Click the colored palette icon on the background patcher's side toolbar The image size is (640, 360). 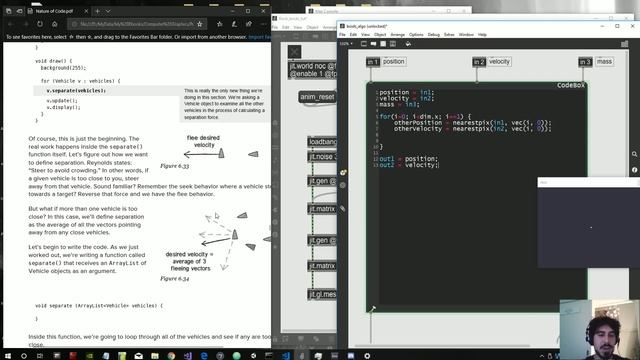(x=343, y=172)
